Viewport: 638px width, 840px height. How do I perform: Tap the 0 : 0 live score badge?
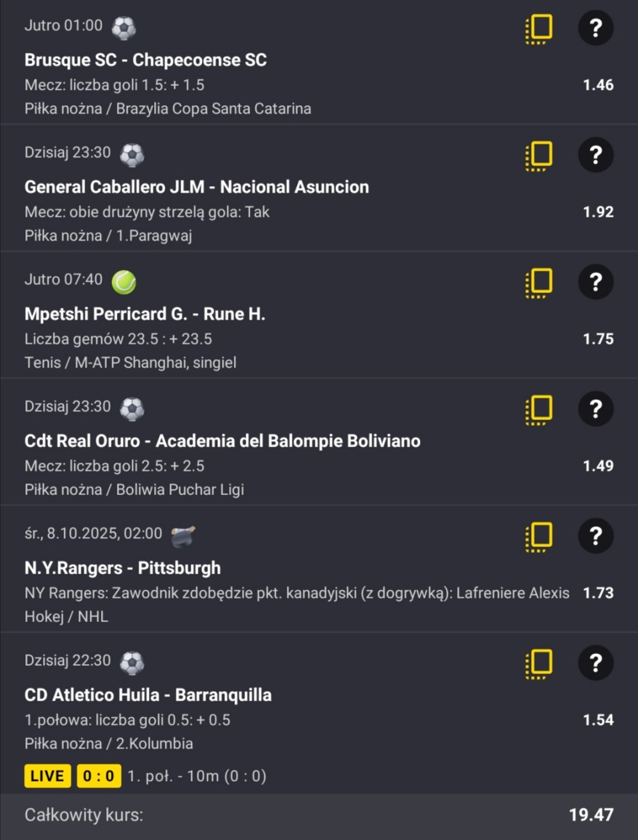pos(98,776)
